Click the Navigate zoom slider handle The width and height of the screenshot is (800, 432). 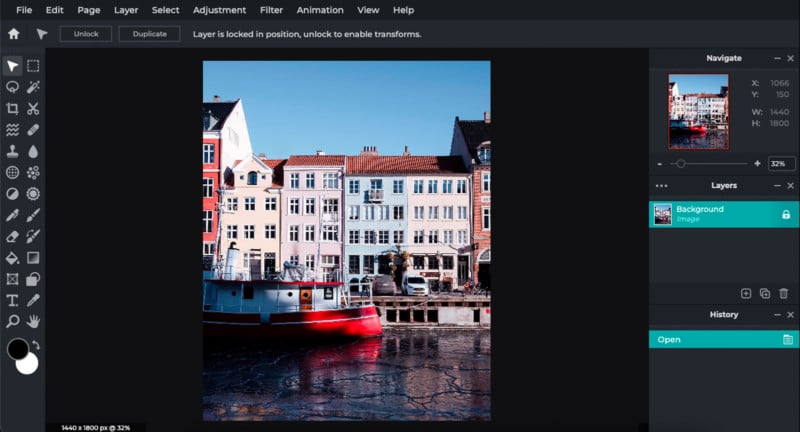(680, 163)
